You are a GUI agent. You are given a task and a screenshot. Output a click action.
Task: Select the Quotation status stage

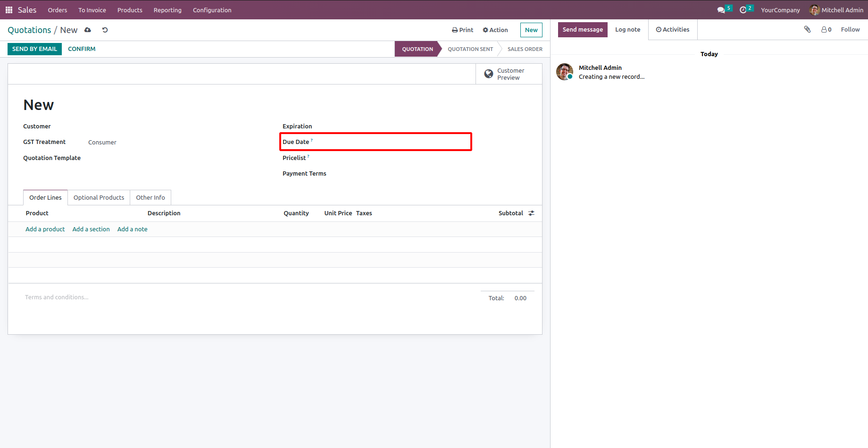coord(417,49)
